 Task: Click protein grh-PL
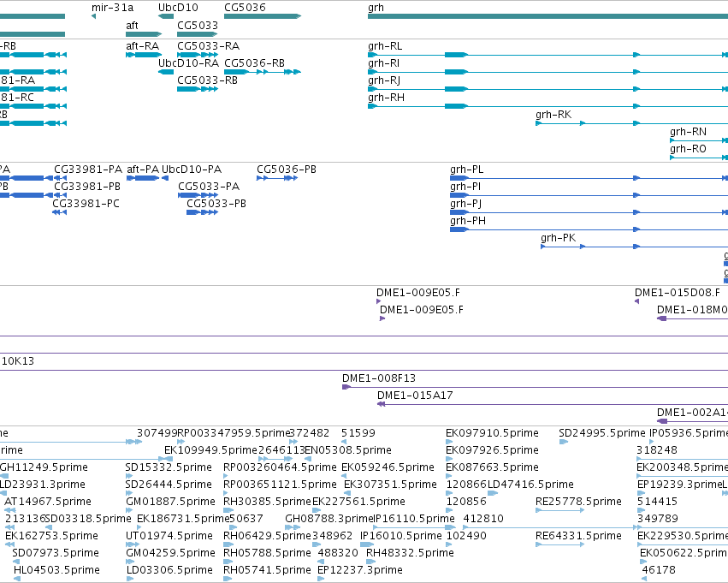pos(466,170)
